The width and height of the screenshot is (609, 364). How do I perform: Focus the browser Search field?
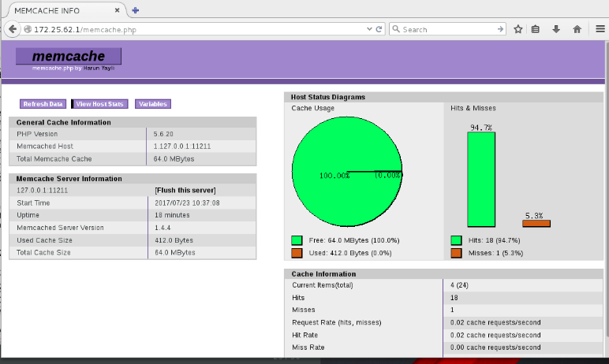pyautogui.click(x=449, y=29)
